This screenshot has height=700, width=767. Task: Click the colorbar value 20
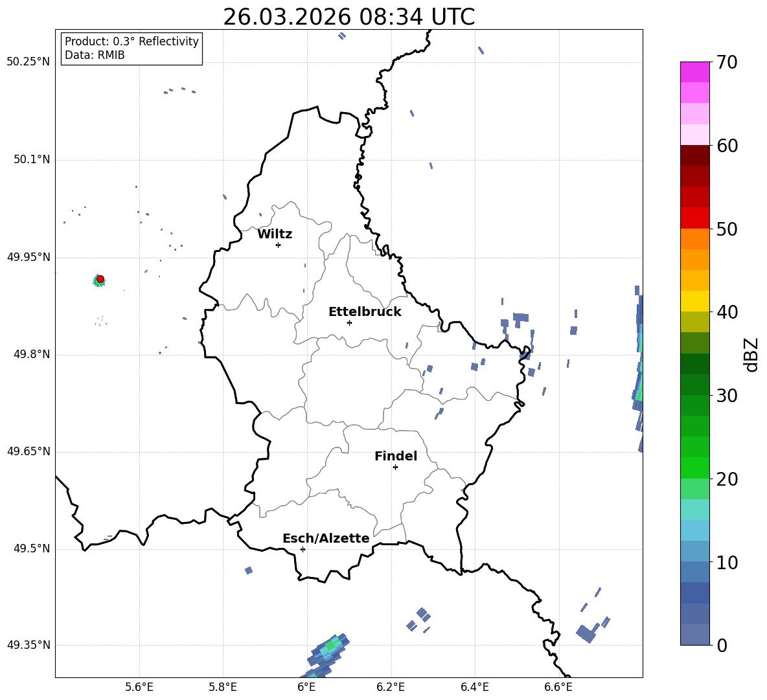click(x=726, y=479)
